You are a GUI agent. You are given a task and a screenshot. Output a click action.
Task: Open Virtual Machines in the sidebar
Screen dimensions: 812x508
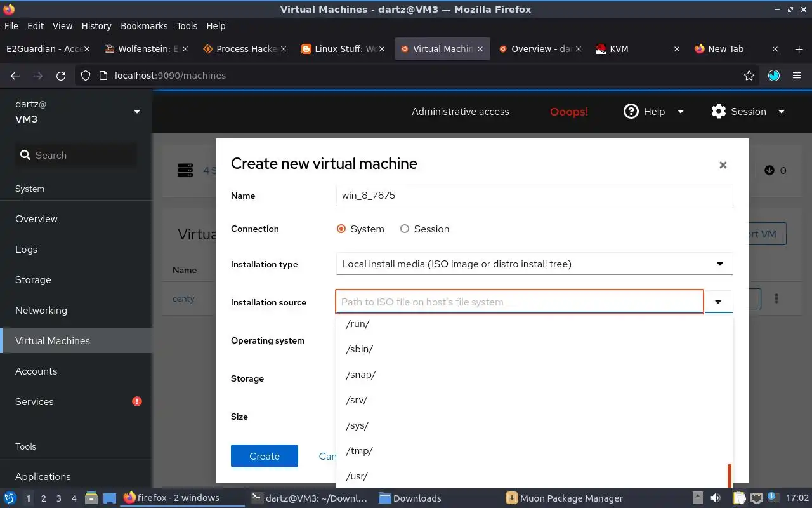(76, 340)
